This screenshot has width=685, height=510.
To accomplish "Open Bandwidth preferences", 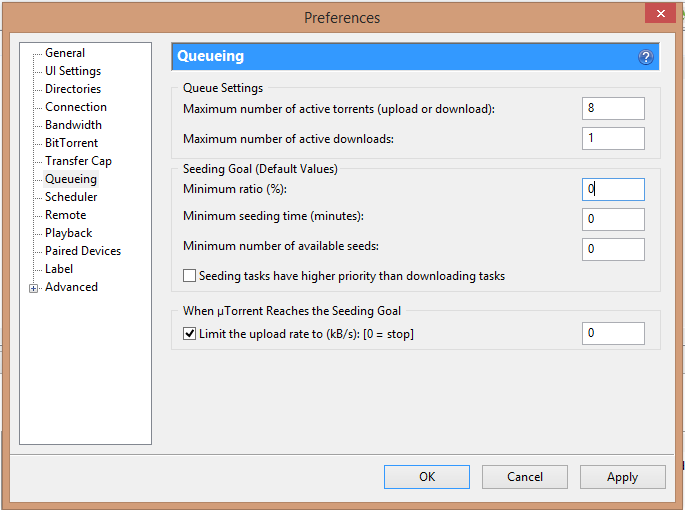I will click(x=73, y=125).
